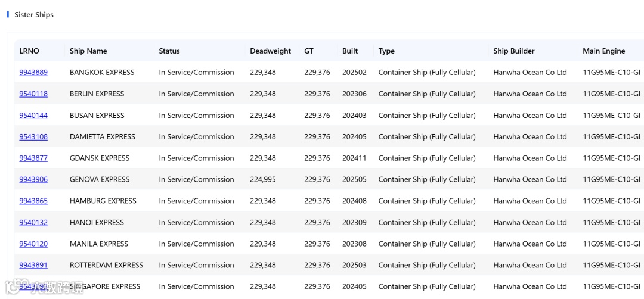
Task: Click Status cell in ROTTERDAM EXPRESS row
Action: [196, 265]
